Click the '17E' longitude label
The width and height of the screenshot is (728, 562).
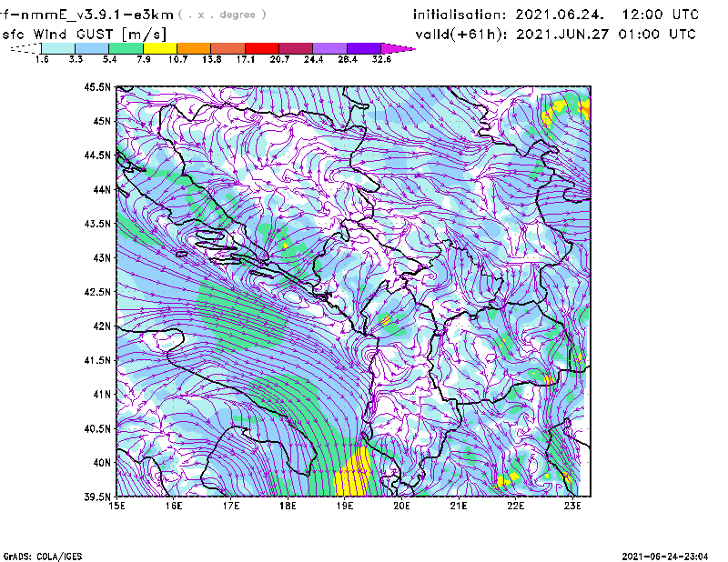pos(231,506)
